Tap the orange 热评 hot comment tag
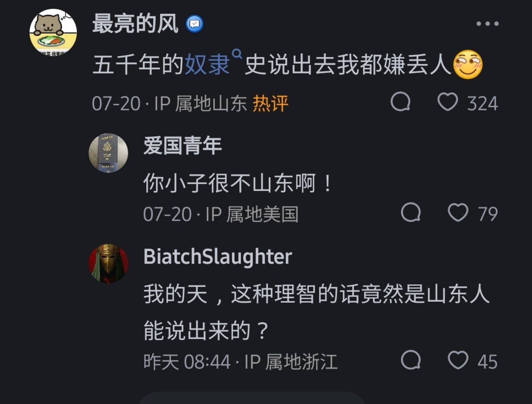Screen dimensions: 532x404 (x=271, y=103)
